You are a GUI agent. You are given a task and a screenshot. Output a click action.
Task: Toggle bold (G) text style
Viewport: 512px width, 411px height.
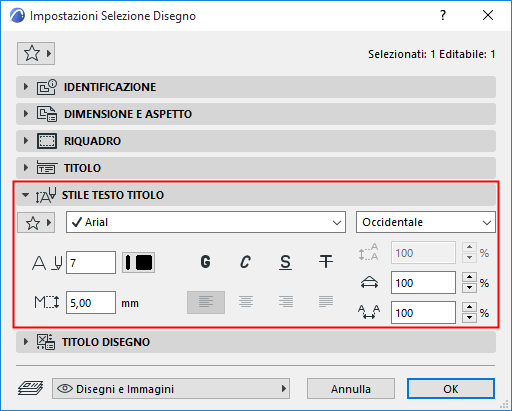point(206,262)
